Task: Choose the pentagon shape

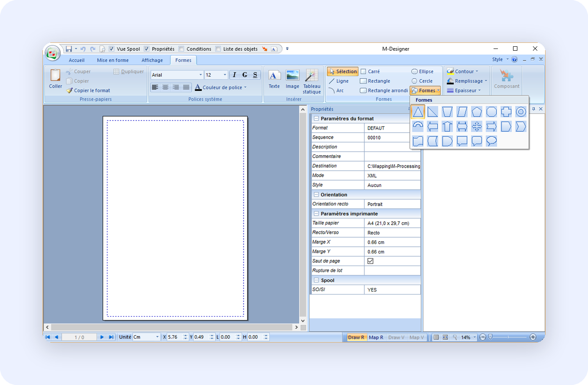Action: coord(477,112)
